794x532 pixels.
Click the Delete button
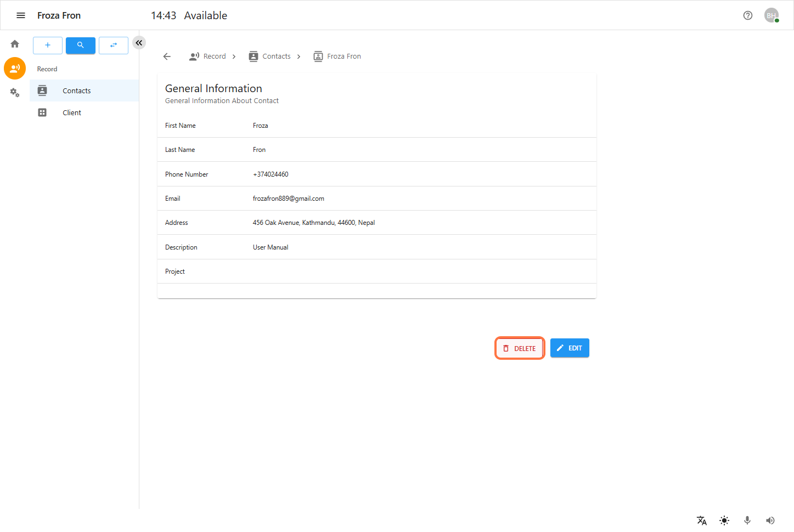point(520,348)
